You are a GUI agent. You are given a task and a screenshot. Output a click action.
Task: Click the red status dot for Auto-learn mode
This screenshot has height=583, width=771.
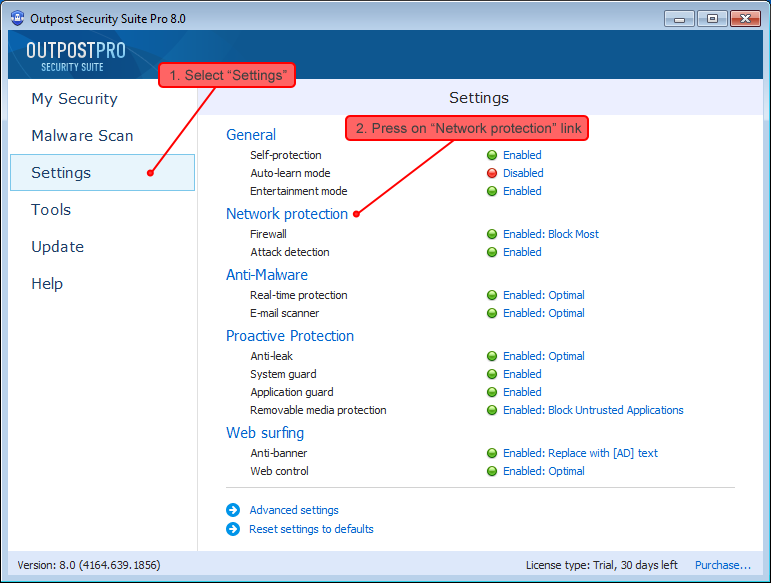tap(492, 173)
